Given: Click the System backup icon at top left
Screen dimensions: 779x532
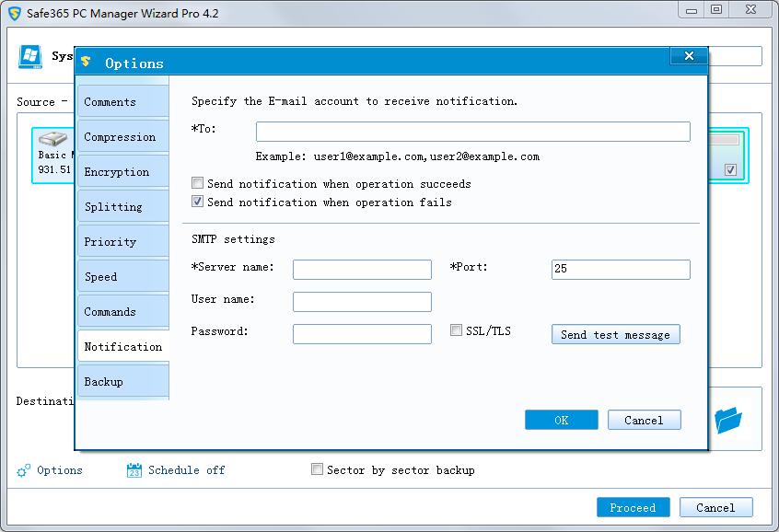Looking at the screenshot, I should tap(31, 56).
